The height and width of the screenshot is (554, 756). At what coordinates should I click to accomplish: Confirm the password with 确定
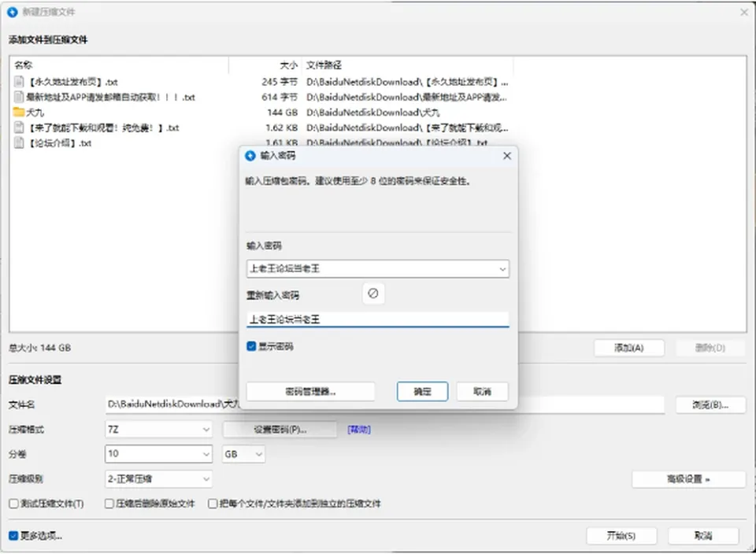pos(422,392)
